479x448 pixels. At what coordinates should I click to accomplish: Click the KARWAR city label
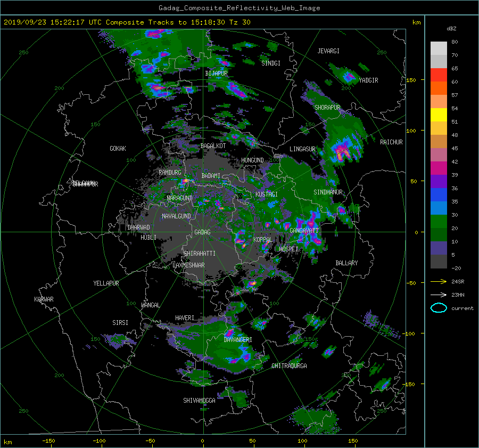(44, 299)
